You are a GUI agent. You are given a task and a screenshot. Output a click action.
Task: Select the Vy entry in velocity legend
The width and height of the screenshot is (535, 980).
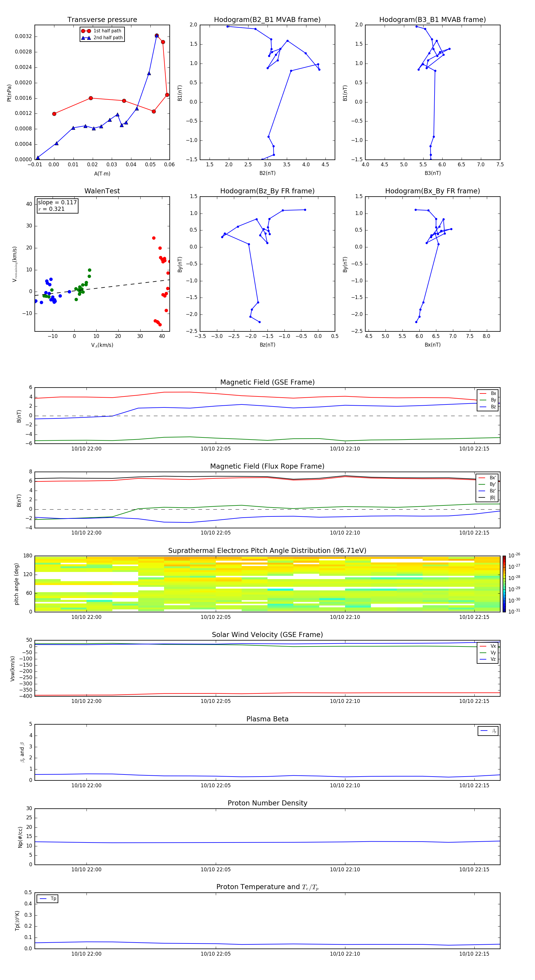488,653
